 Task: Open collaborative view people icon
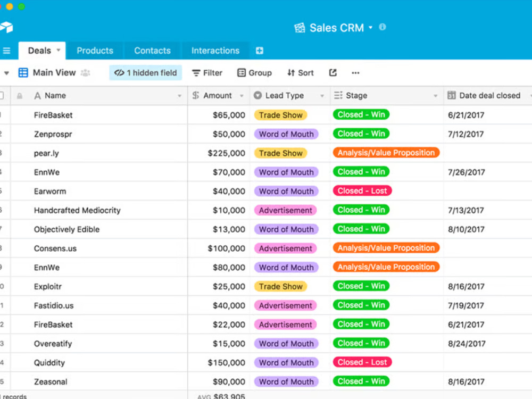click(x=86, y=72)
